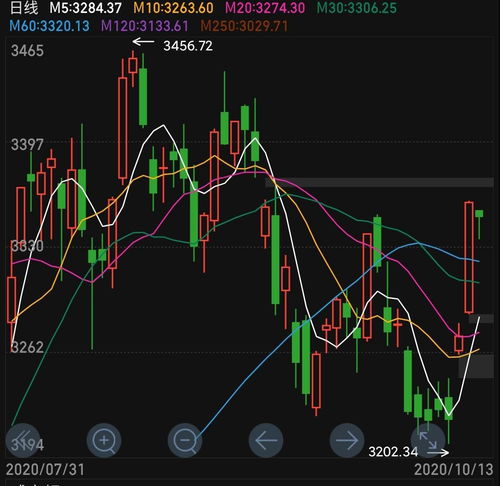Click the start date 2020/07/31
The width and height of the screenshot is (500, 486).
45,470
